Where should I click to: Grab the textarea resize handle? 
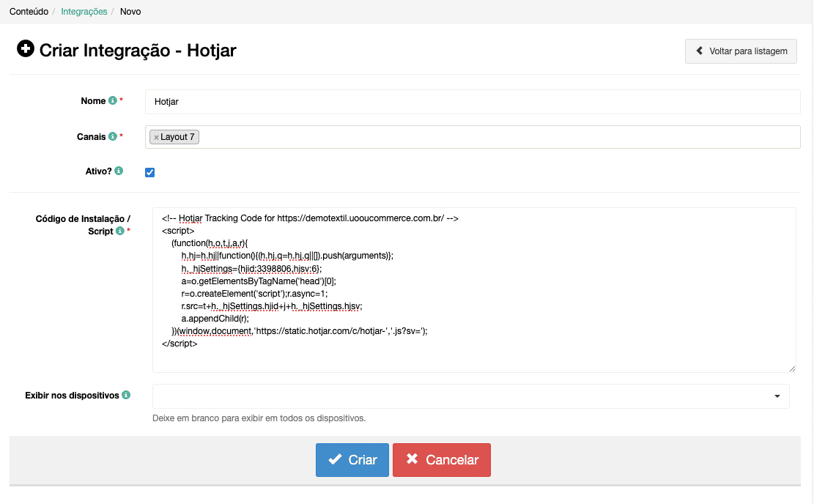pos(792,368)
